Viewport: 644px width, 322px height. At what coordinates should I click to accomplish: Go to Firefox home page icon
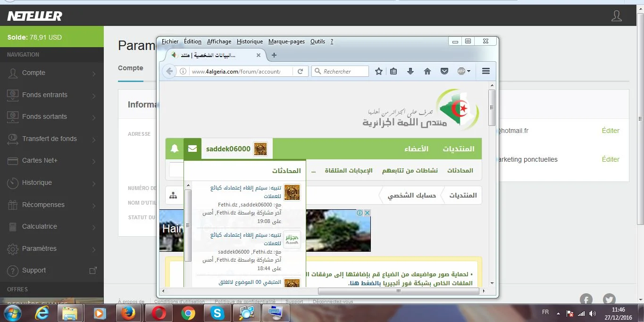coord(427,71)
